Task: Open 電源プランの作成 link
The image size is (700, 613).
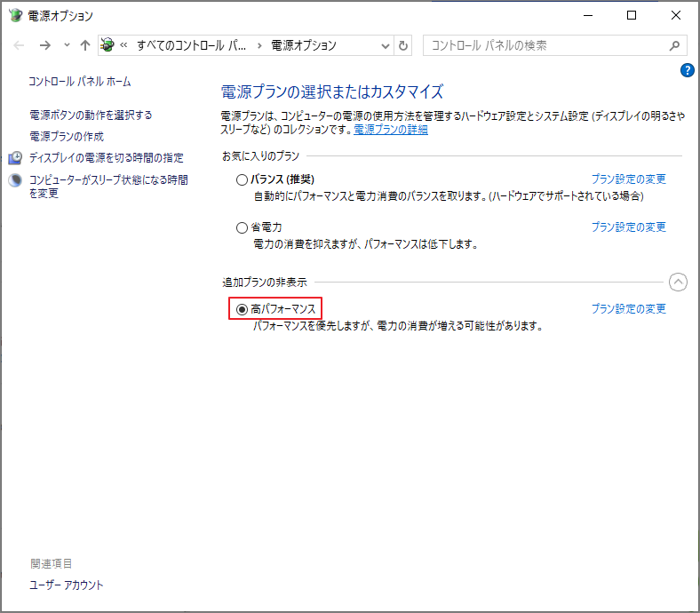Action: (67, 136)
